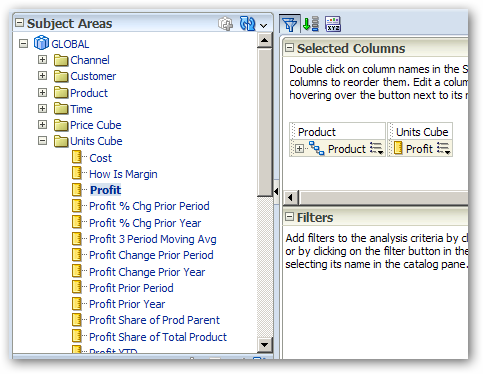The image size is (483, 374).
Task: Click the Profit % Chg Prior Year item
Action: (145, 223)
